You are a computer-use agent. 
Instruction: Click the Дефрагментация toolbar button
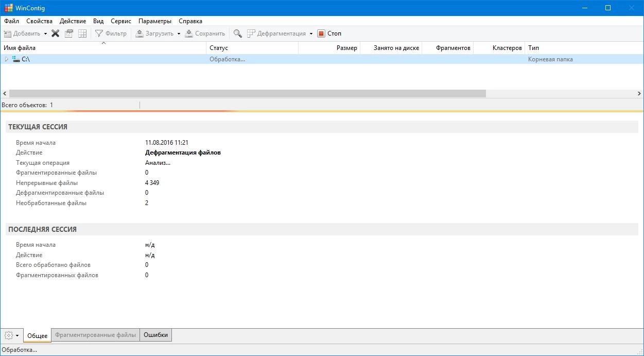pyautogui.click(x=276, y=33)
